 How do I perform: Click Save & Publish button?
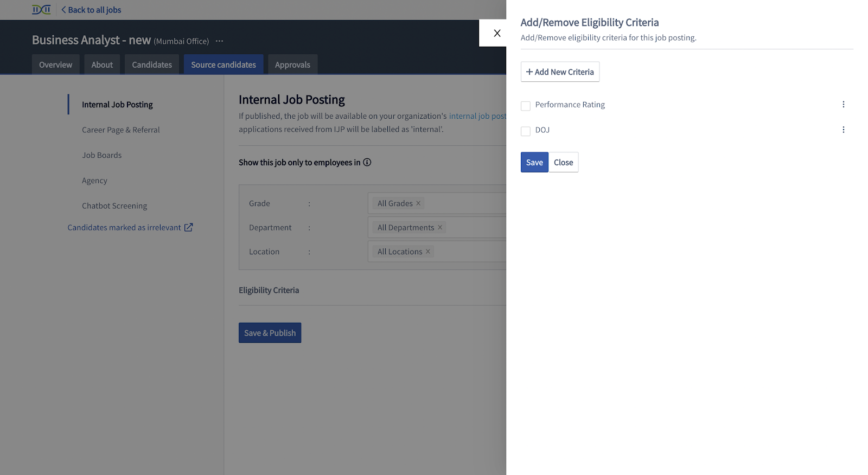270,333
